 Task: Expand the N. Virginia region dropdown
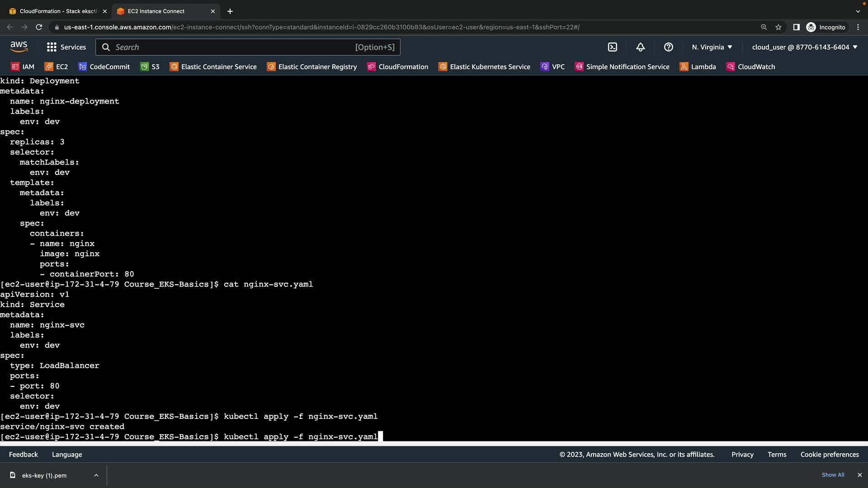click(712, 47)
